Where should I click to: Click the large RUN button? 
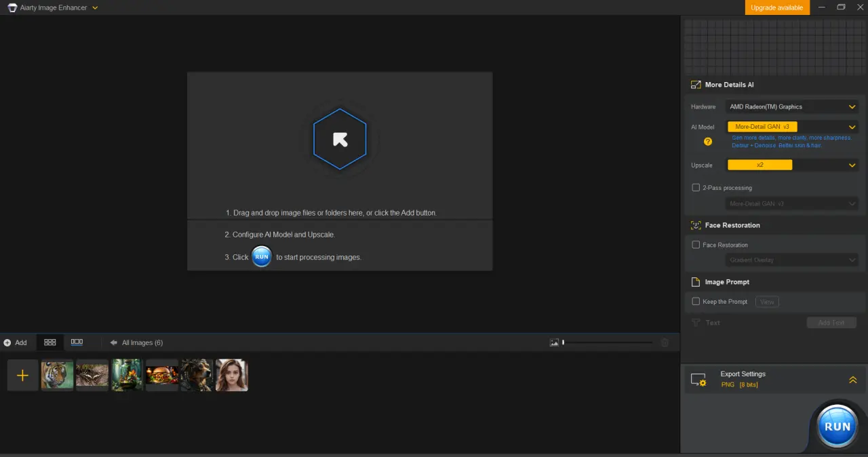[x=837, y=426]
